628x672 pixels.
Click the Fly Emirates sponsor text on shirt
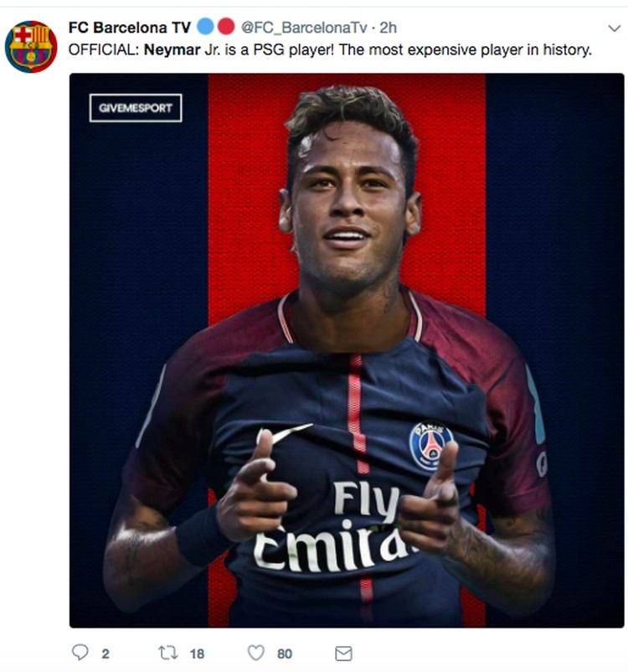pyautogui.click(x=330, y=528)
